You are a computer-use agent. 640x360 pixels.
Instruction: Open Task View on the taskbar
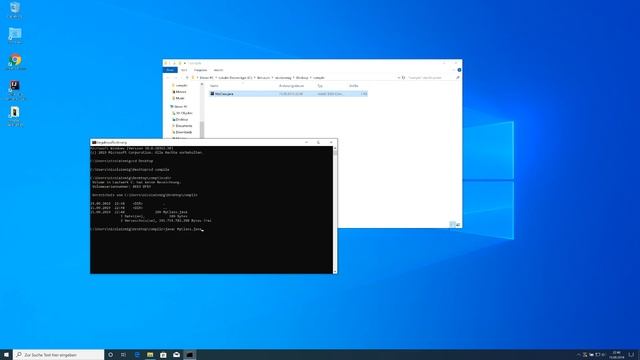pos(123,355)
